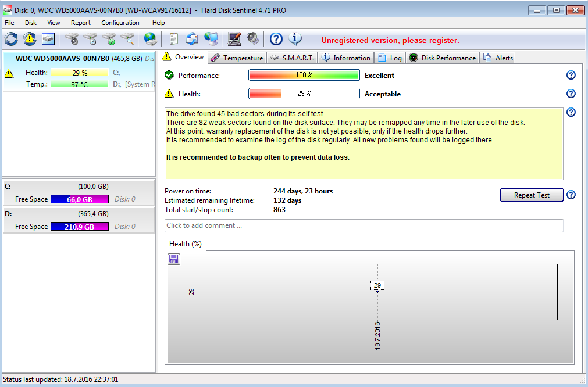Image resolution: width=588 pixels, height=387 pixels.
Task: Select the D: partition header (365,4 GB)
Action: [79, 214]
